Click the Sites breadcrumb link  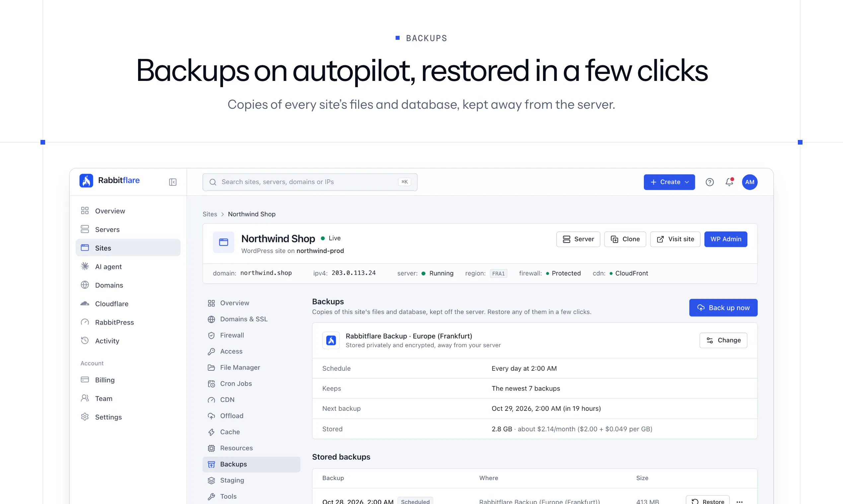[210, 214]
